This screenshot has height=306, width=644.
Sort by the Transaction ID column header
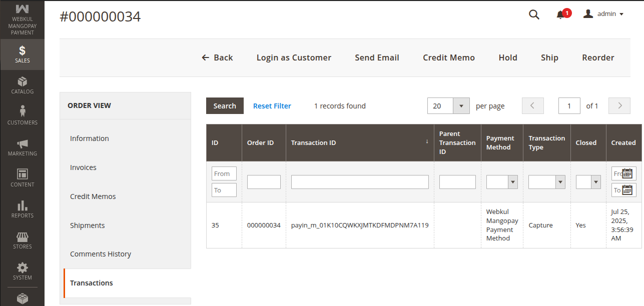click(313, 142)
